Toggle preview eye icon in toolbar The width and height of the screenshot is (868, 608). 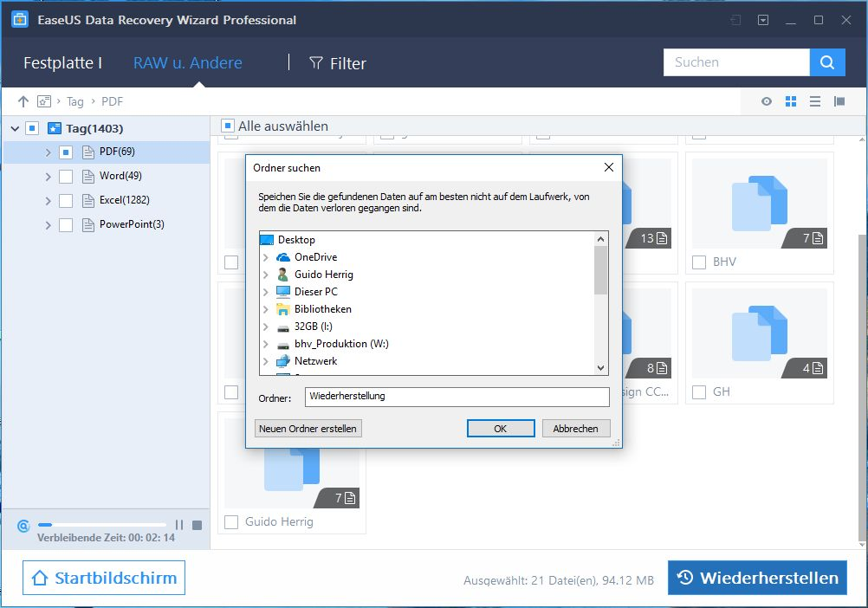[766, 101]
